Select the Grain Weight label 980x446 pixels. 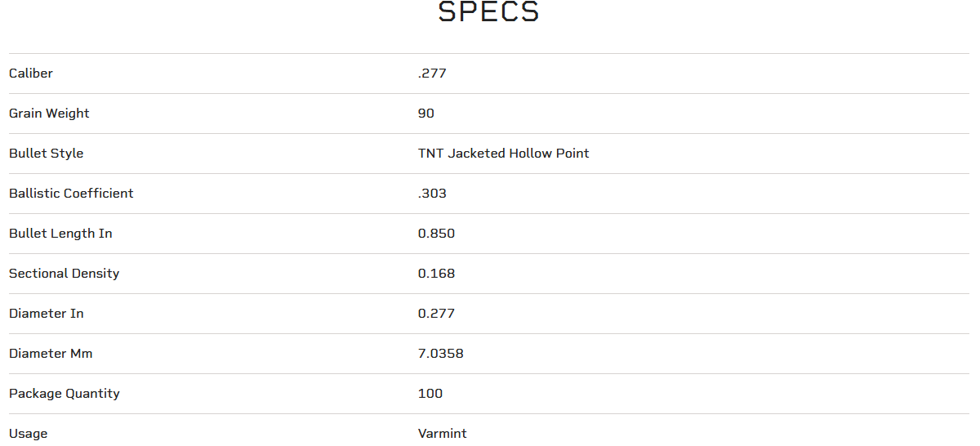pos(49,114)
